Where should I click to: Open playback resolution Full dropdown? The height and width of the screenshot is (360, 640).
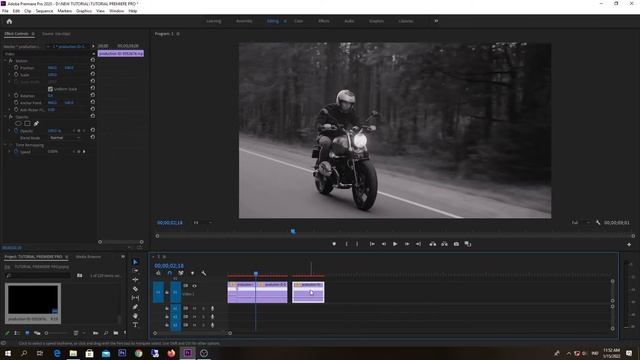point(580,222)
